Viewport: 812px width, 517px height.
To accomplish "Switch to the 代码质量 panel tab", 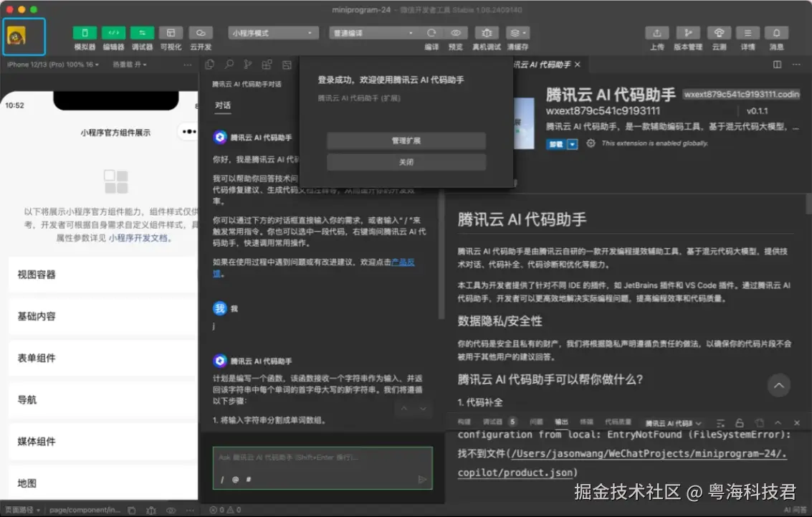I will pos(618,422).
